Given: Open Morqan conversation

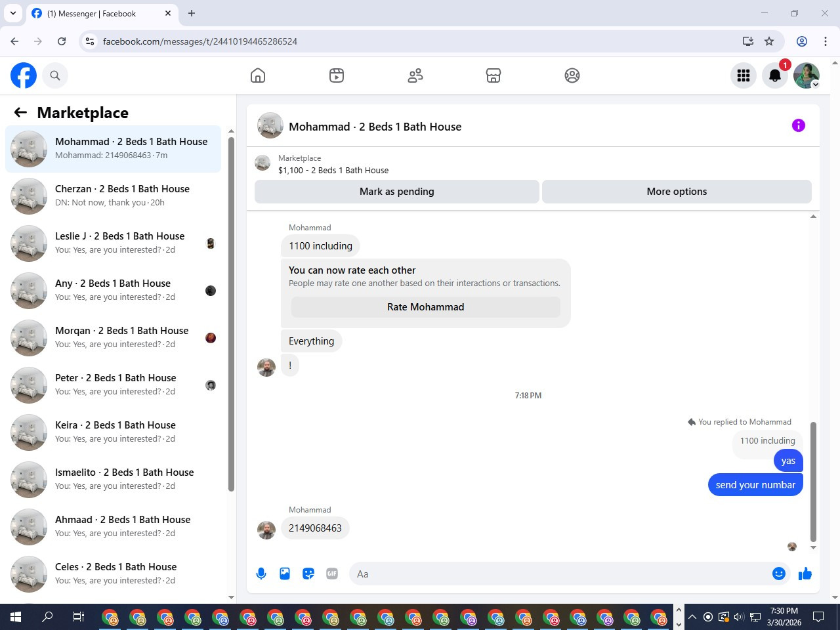Looking at the screenshot, I should pyautogui.click(x=114, y=338).
